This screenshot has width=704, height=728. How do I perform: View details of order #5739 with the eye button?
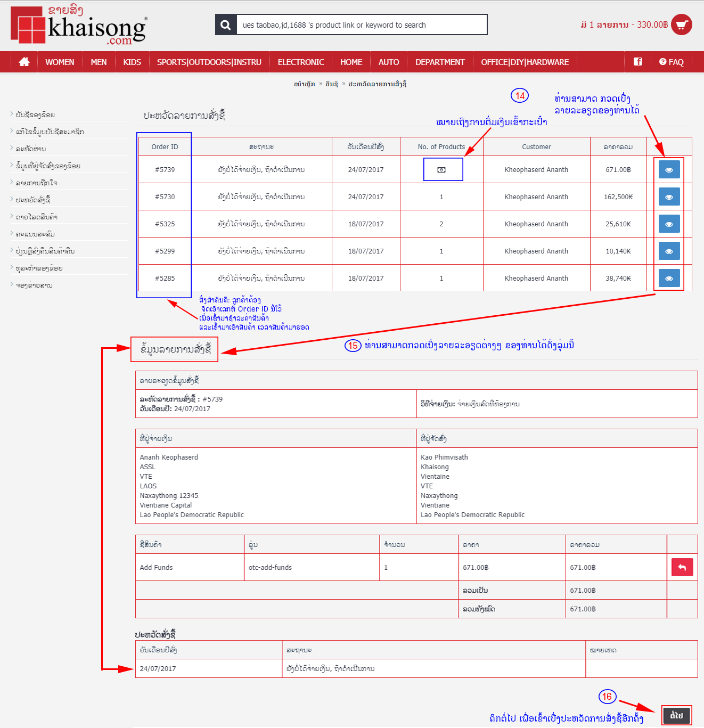click(669, 170)
